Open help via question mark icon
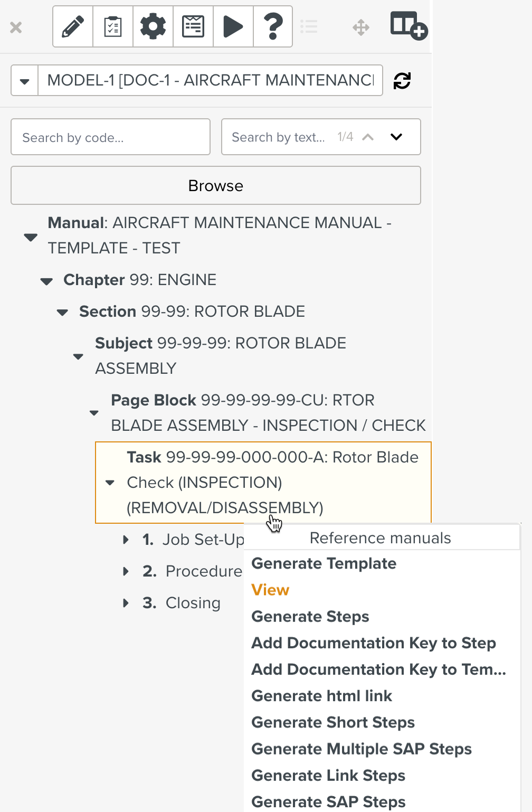Viewport: 532px width, 812px height. tap(273, 27)
